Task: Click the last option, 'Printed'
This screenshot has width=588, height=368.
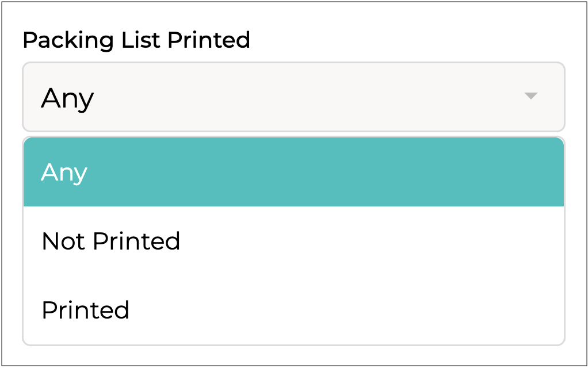Action: coord(86,310)
